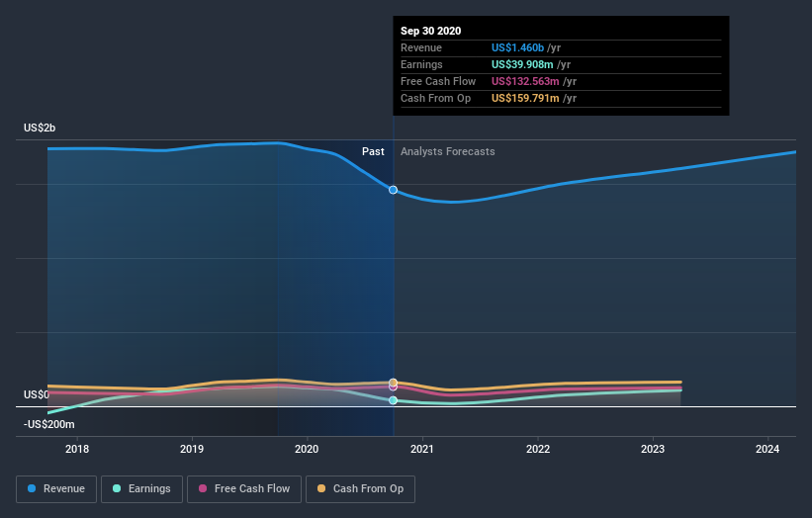
Task: Click the US$0 y-axis label
Action: click(37, 394)
